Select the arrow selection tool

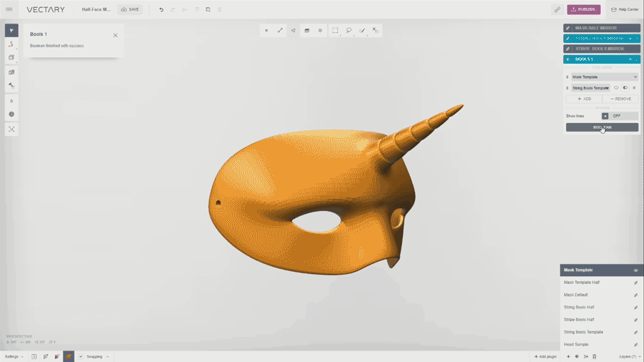[x=11, y=31]
